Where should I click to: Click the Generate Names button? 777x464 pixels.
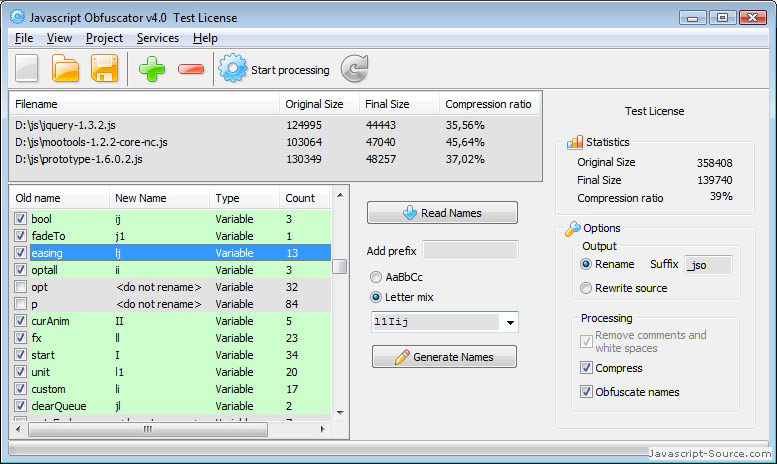444,357
